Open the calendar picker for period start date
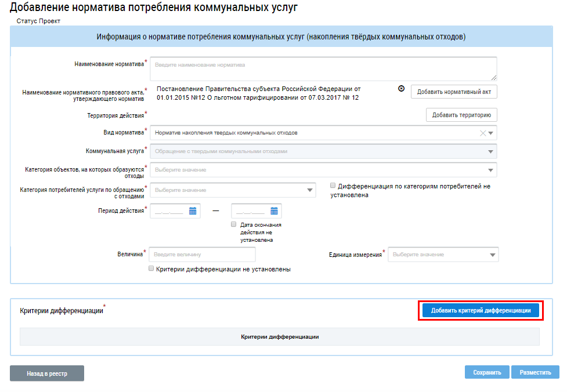 (x=193, y=211)
